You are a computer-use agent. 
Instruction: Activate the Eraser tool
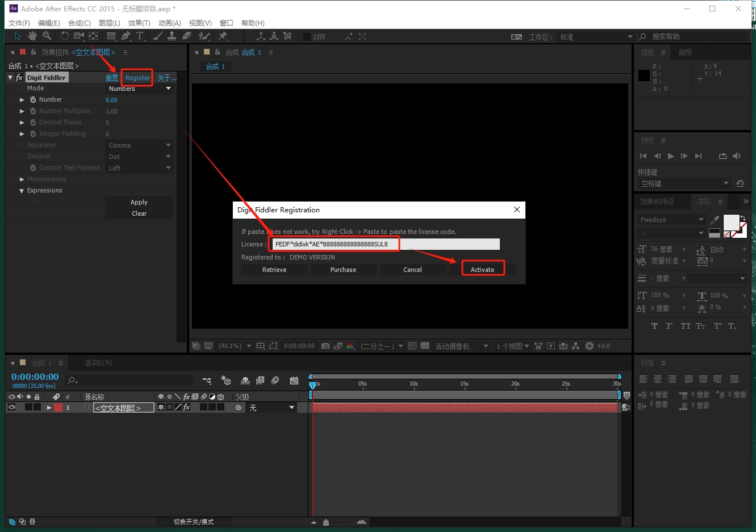pos(187,36)
